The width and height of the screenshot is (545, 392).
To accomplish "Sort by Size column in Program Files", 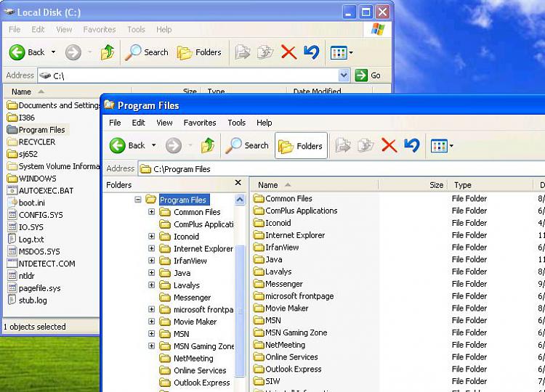I will [413, 185].
